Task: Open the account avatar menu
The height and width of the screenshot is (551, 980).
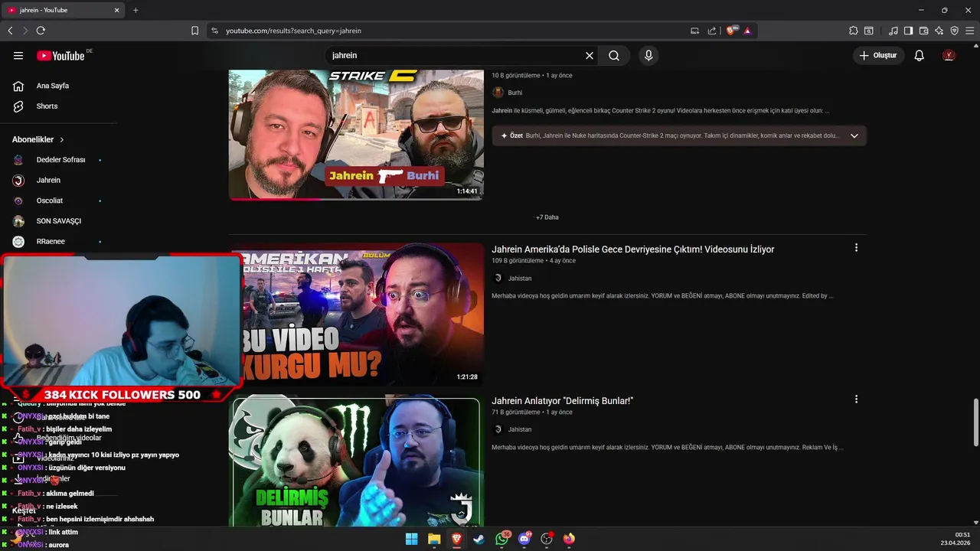Action: [949, 55]
